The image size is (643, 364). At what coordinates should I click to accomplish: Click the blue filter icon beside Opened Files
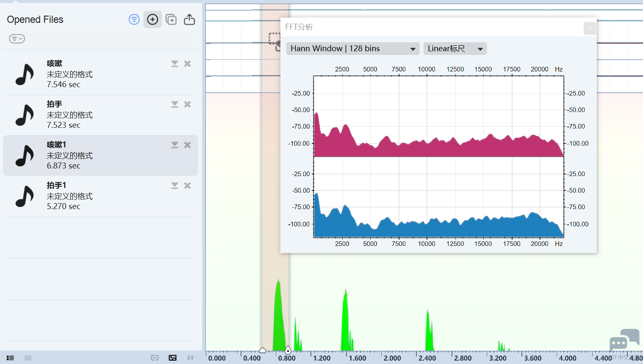tap(134, 19)
